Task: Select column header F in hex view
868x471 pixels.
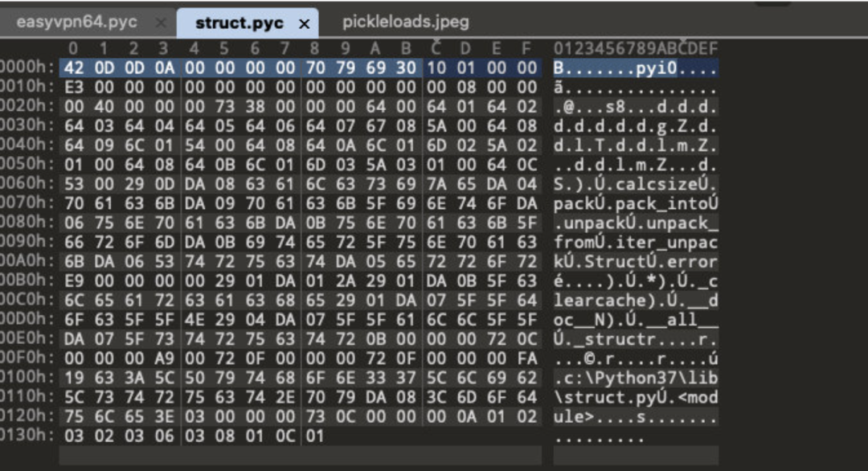Action: (x=526, y=49)
